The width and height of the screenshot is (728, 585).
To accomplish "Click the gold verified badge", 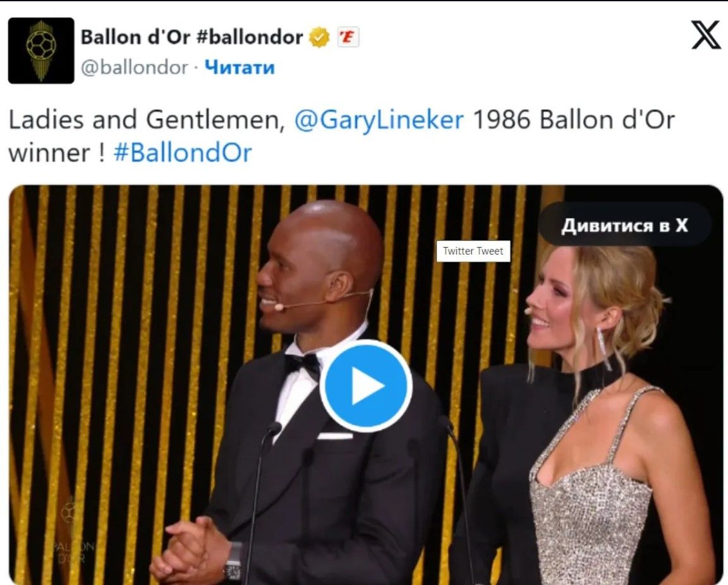I will click(x=319, y=37).
